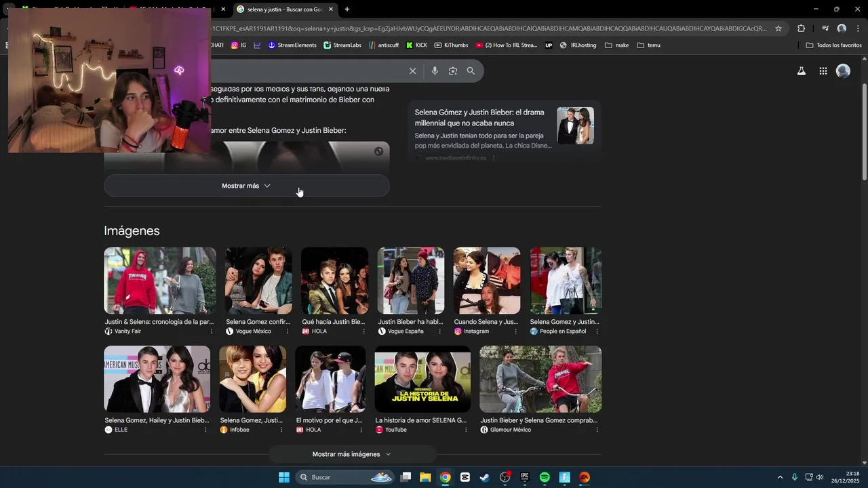Open File Explorer from the taskbar

coord(425,477)
